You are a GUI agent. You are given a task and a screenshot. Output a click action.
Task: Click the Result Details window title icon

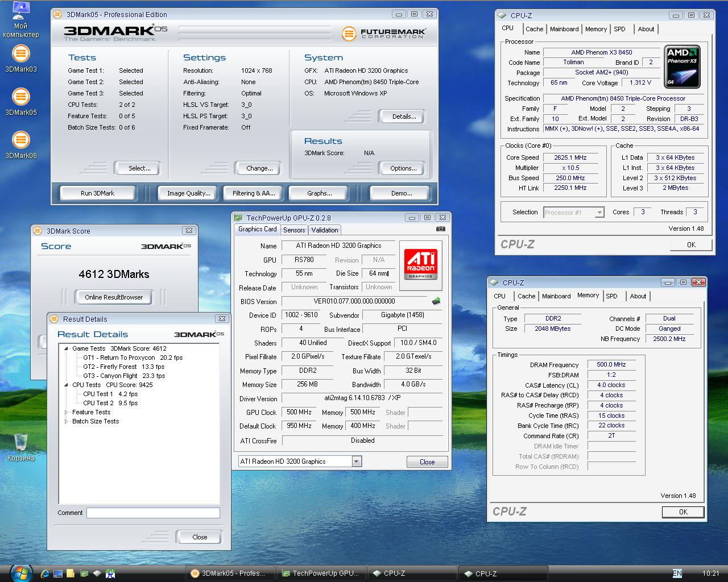(x=55, y=319)
